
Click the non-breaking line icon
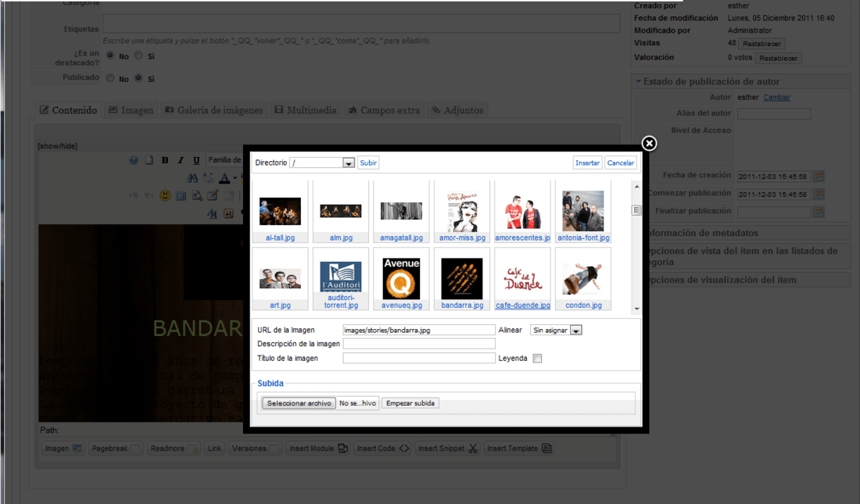coord(229,214)
